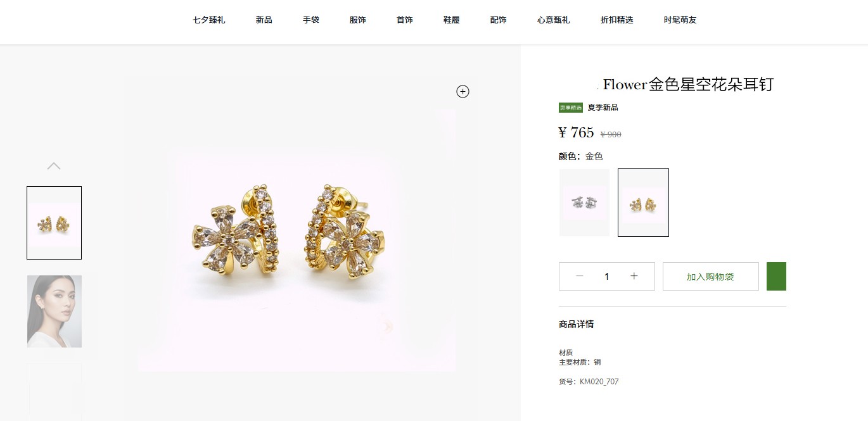Image resolution: width=868 pixels, height=421 pixels.
Task: Click the solid green button beside 加入购物袋
Action: (x=776, y=277)
